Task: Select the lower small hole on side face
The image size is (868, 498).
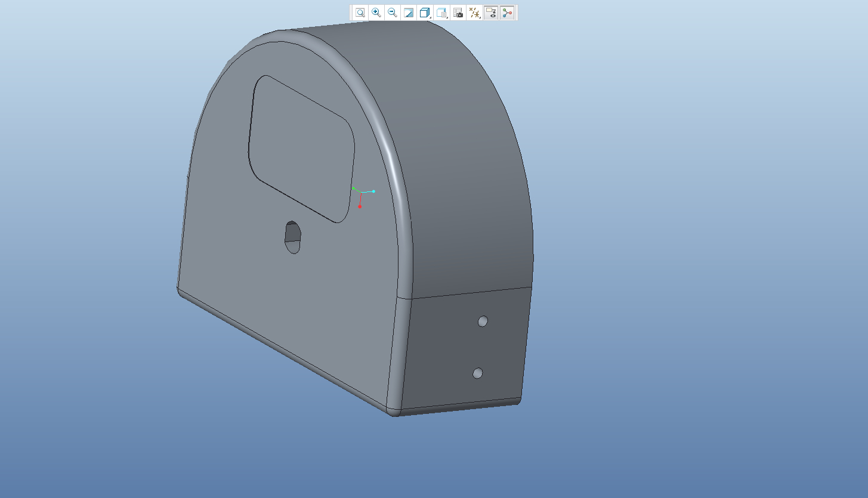Action: click(x=477, y=373)
